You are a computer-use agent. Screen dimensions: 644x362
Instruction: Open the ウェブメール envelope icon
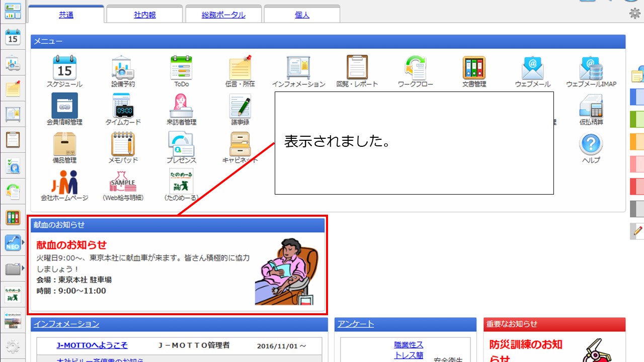click(x=533, y=67)
